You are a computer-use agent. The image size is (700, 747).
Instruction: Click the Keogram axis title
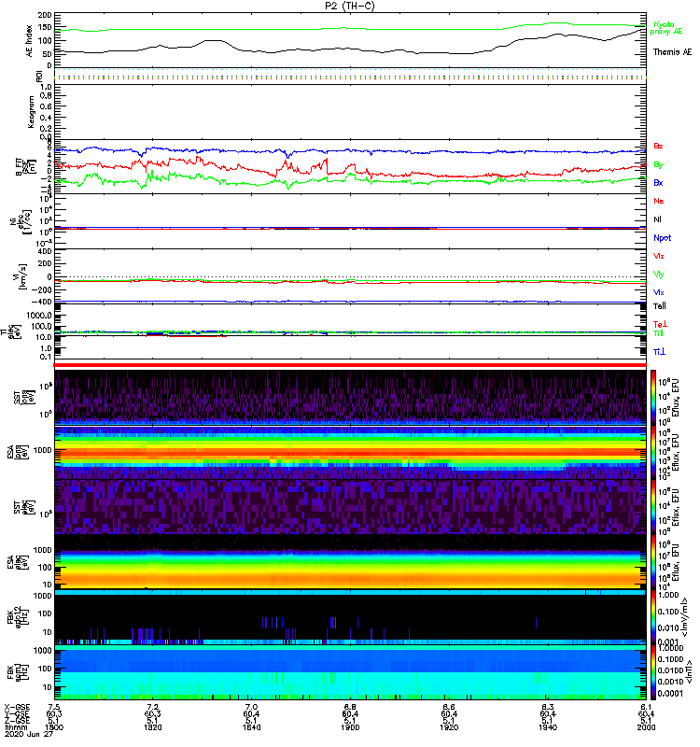coord(31,112)
